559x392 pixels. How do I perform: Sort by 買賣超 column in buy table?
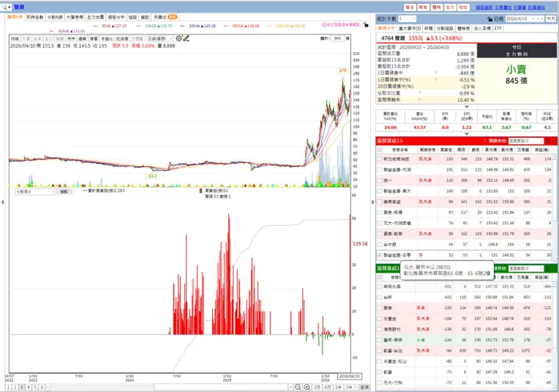[446, 150]
